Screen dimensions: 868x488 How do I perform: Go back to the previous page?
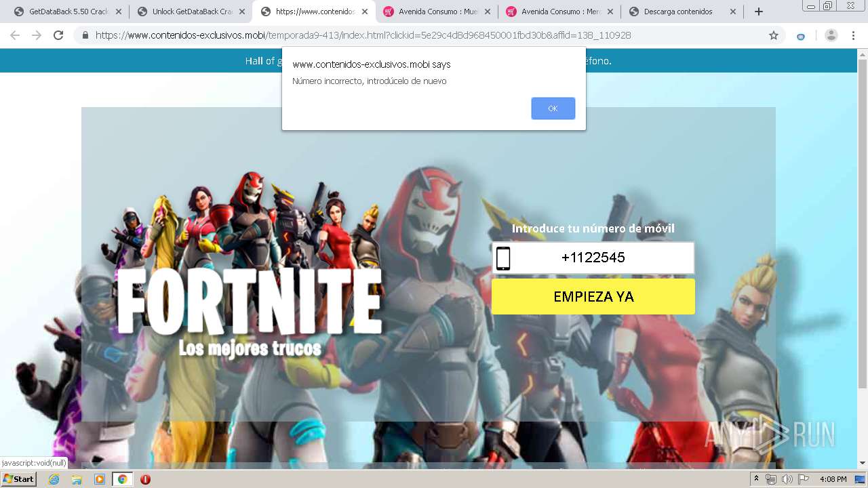coord(15,35)
